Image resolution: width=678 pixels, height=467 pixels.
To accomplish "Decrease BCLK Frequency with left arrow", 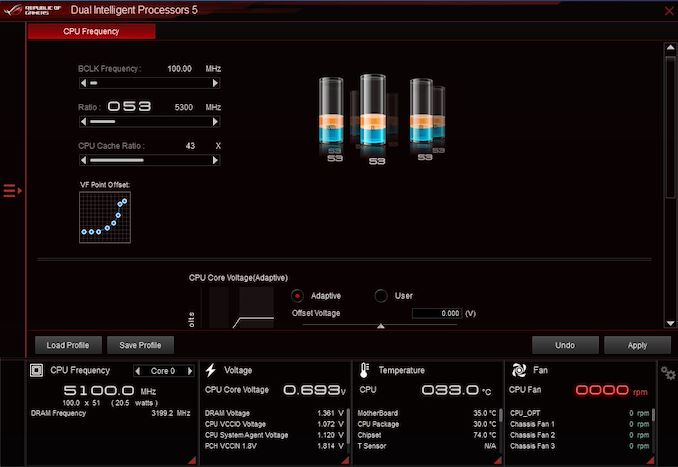I will click(x=83, y=83).
